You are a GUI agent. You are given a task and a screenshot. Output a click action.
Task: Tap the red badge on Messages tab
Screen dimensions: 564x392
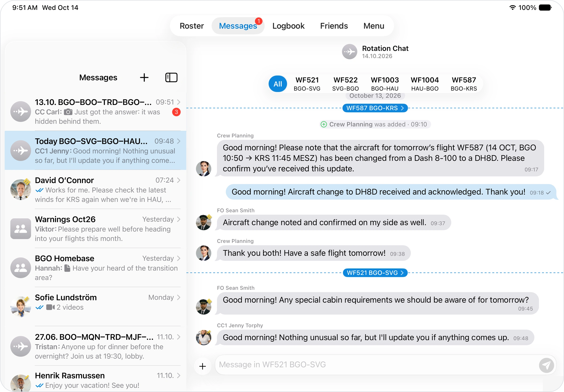point(258,21)
